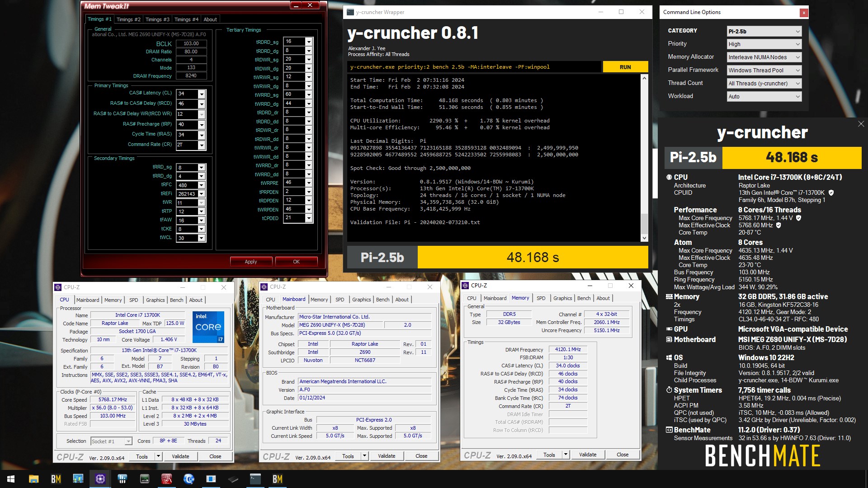Select SPD tab in middle CPU-Z window
The width and height of the screenshot is (868, 488).
pyautogui.click(x=340, y=300)
